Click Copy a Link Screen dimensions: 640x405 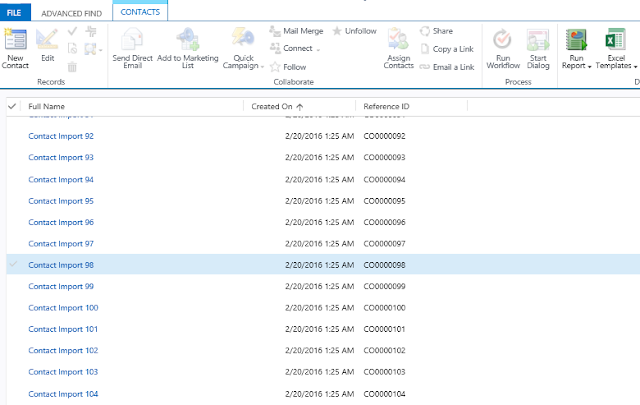click(x=447, y=49)
